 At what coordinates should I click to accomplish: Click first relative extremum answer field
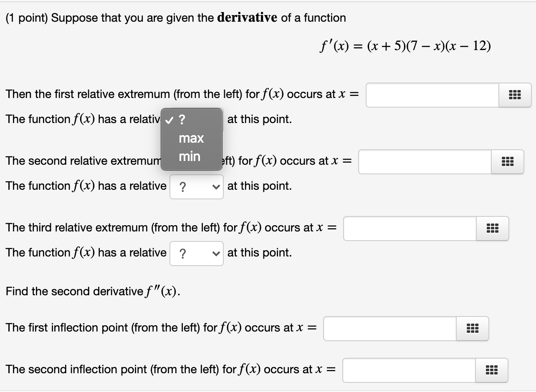tap(432, 94)
